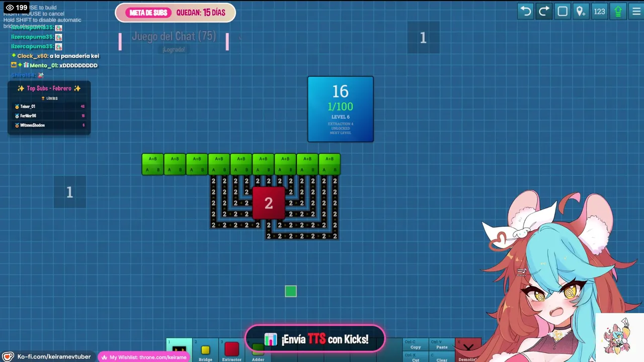Click the small green cursor square

(x=291, y=291)
